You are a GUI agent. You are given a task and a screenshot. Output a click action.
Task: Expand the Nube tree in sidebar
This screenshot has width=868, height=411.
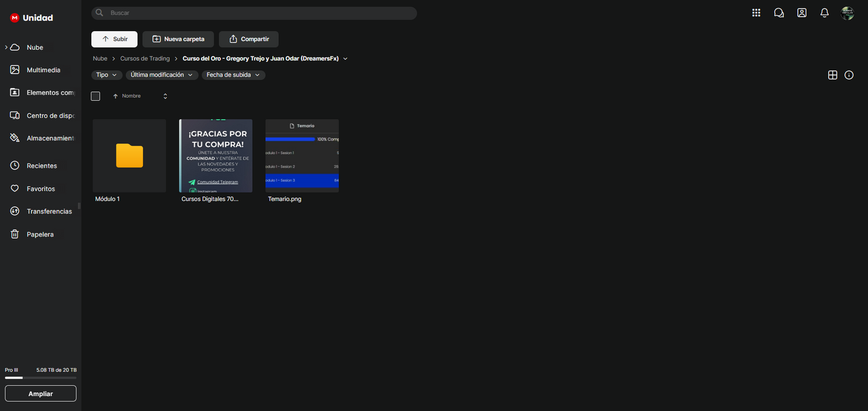[x=6, y=47]
